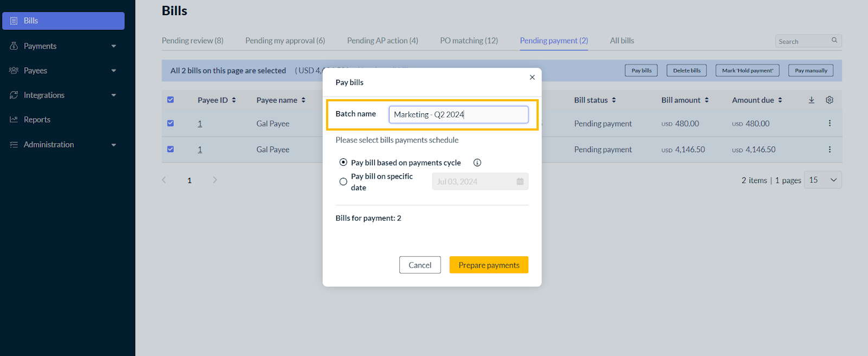Click the download table icon
Viewport: 868px width, 356px height.
812,100
